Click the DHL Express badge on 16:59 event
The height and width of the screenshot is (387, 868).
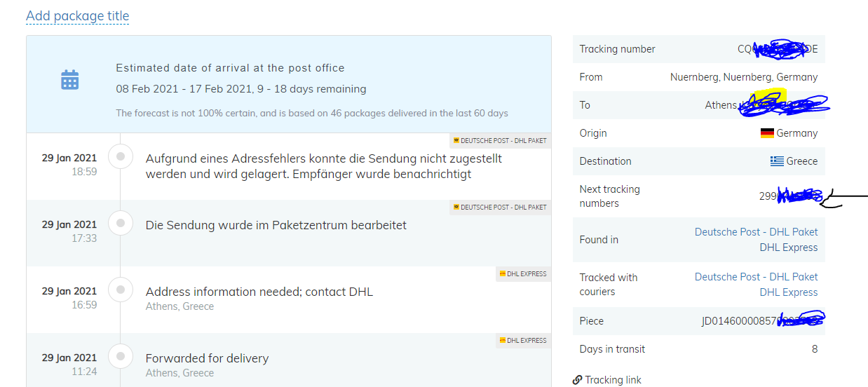[x=523, y=274]
